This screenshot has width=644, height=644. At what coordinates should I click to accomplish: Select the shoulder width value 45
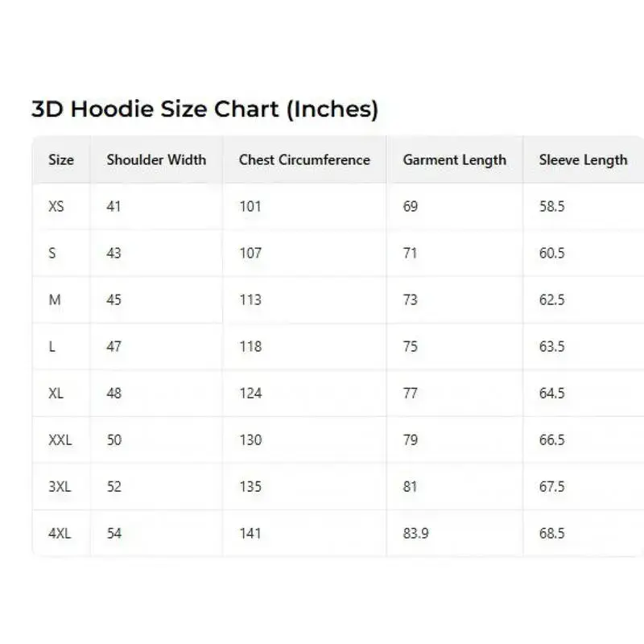(114, 299)
